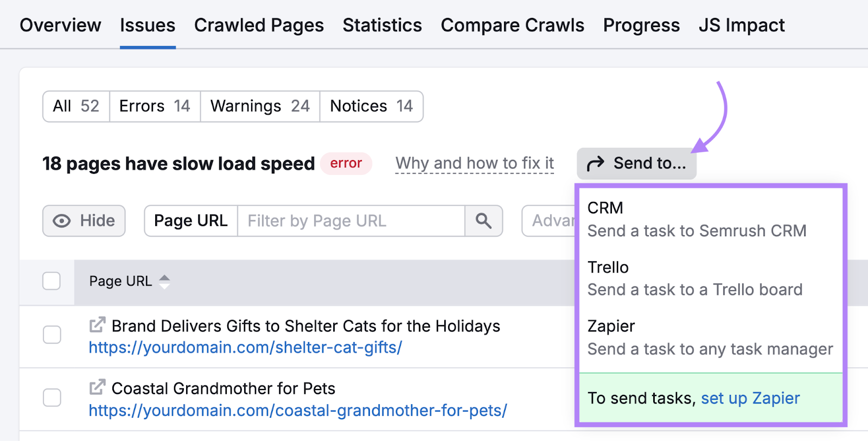Click the 'set up Zapier' link
The image size is (868, 441).
[750, 398]
